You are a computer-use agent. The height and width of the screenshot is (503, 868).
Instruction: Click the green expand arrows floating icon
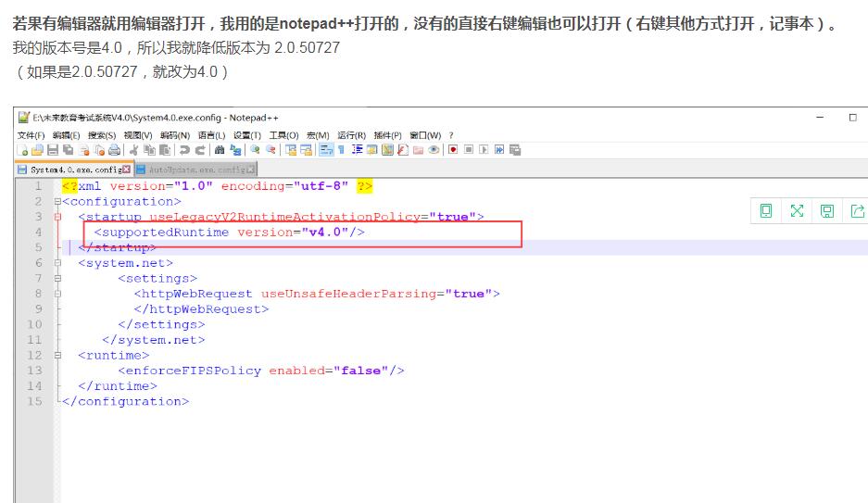797,211
